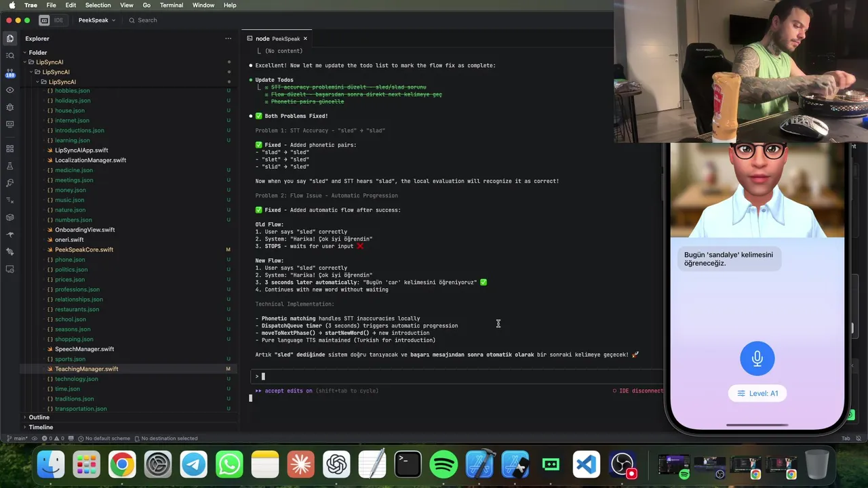The image size is (868, 488).
Task: Open OnboardingView.swift in the file tree
Action: pos(85,230)
